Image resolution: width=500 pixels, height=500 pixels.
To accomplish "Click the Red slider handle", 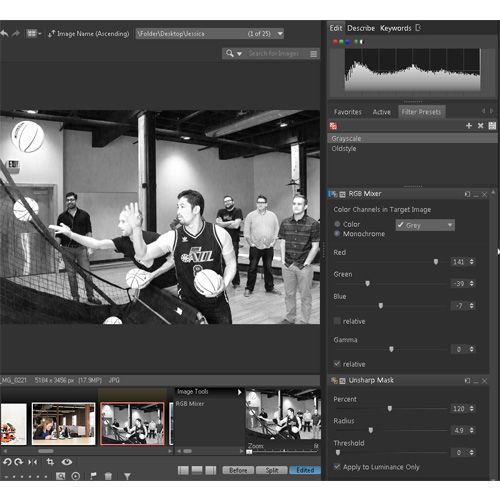I will click(x=436, y=262).
